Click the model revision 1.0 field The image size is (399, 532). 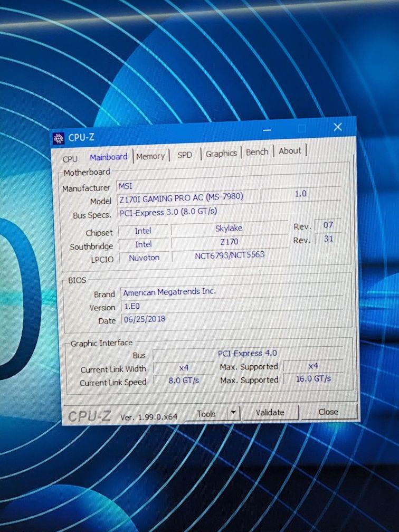pyautogui.click(x=301, y=194)
